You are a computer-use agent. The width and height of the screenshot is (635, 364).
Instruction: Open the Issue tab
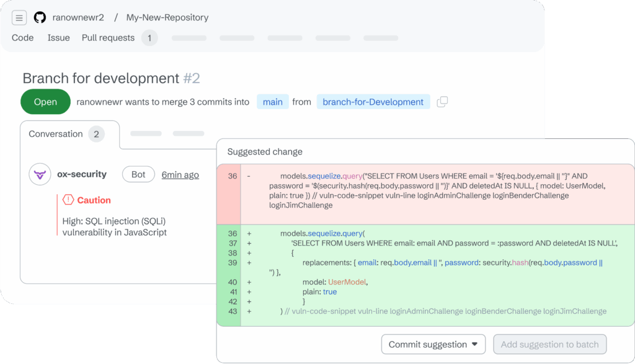click(58, 38)
